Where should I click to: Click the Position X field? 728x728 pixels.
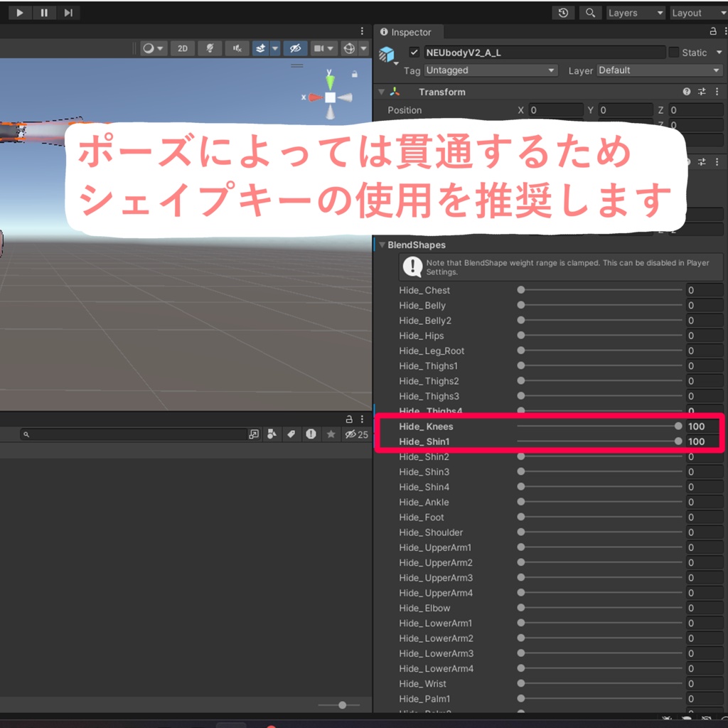tap(556, 110)
